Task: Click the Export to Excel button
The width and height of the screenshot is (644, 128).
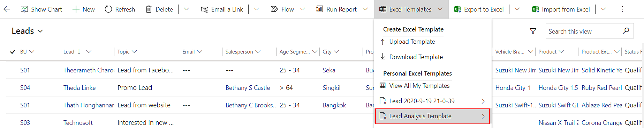Action: pyautogui.click(x=479, y=9)
